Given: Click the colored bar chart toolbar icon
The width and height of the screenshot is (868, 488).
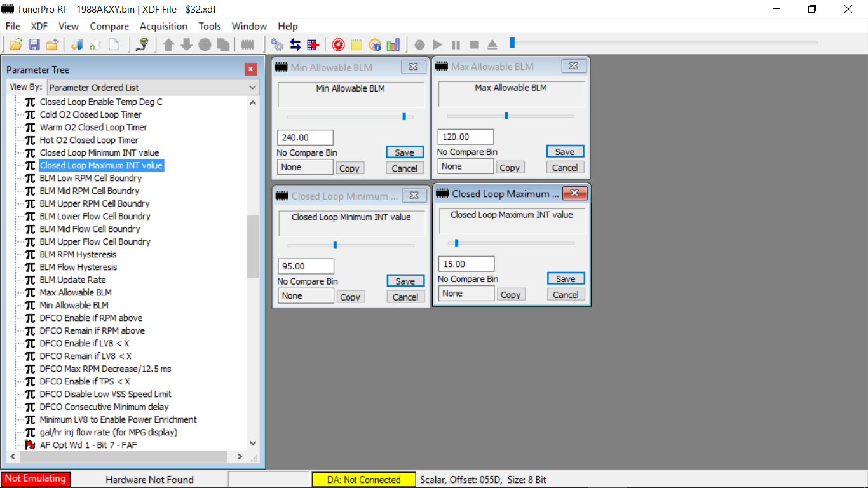Looking at the screenshot, I should tap(393, 44).
